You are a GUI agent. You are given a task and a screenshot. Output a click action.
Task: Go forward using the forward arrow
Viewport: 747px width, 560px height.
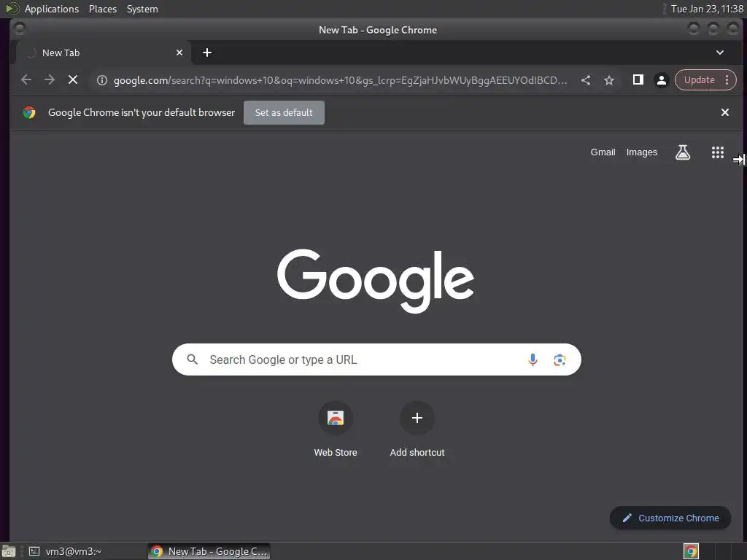50,80
